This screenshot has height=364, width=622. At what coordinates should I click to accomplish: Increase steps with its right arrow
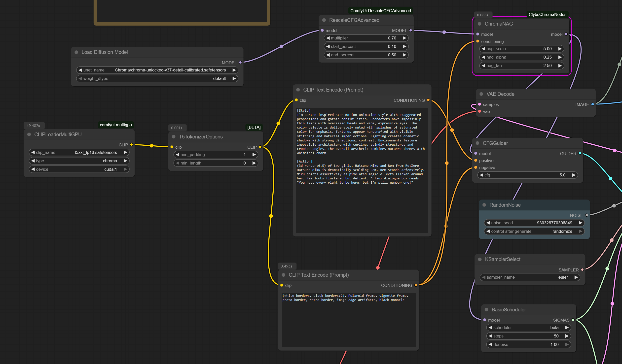567,336
